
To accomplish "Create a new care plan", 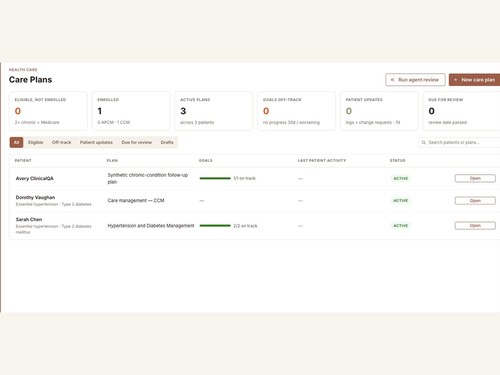I will click(474, 80).
